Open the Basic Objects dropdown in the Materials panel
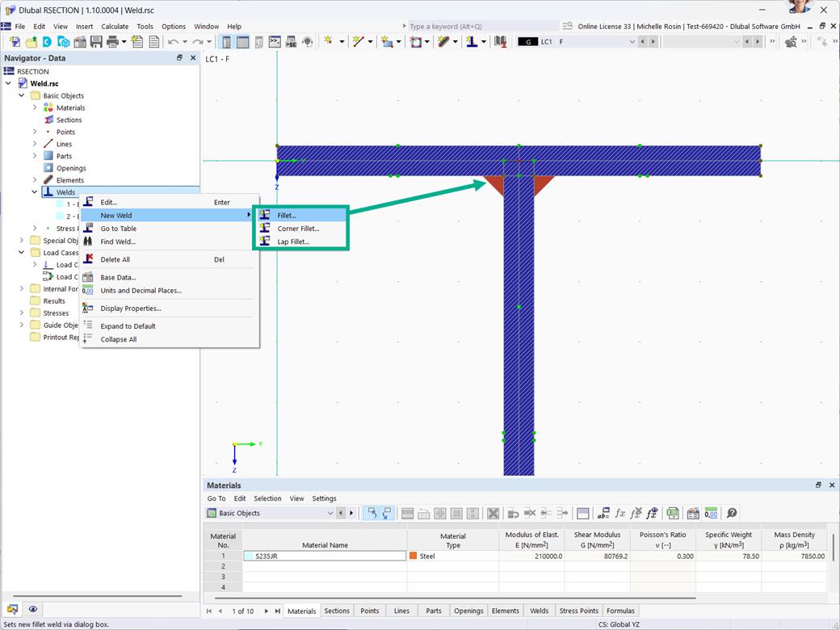 point(330,512)
